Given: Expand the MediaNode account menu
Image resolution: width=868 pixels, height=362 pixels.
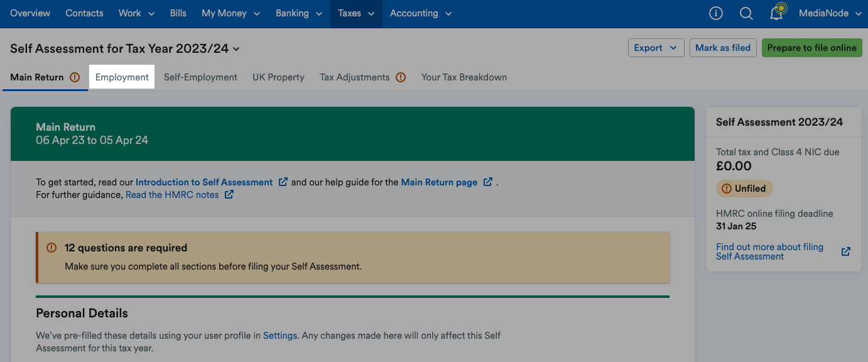Looking at the screenshot, I should pos(830,13).
